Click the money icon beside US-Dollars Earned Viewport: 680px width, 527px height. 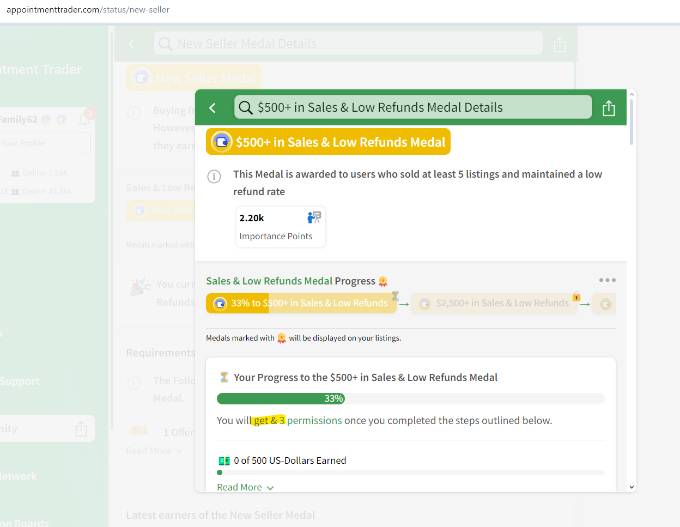[224, 461]
